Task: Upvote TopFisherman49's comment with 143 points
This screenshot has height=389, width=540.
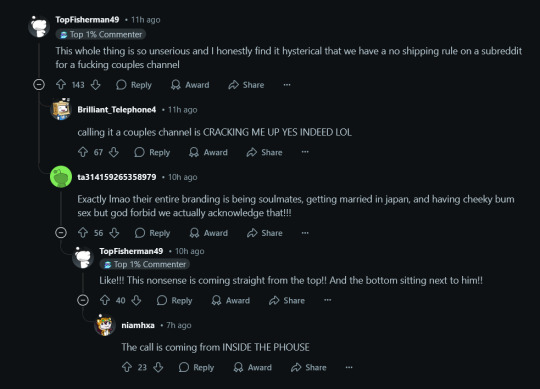Action: coord(61,85)
